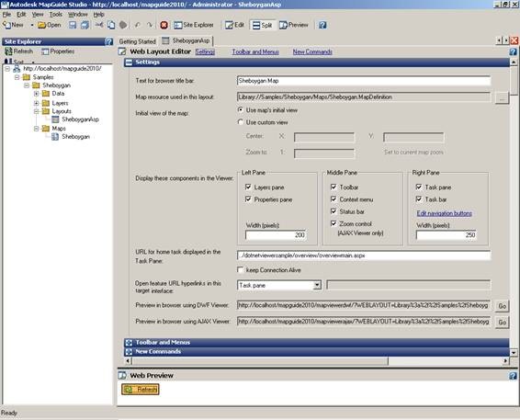Click the Web Preview help icon
This screenshot has height=420, width=520.
513,376
